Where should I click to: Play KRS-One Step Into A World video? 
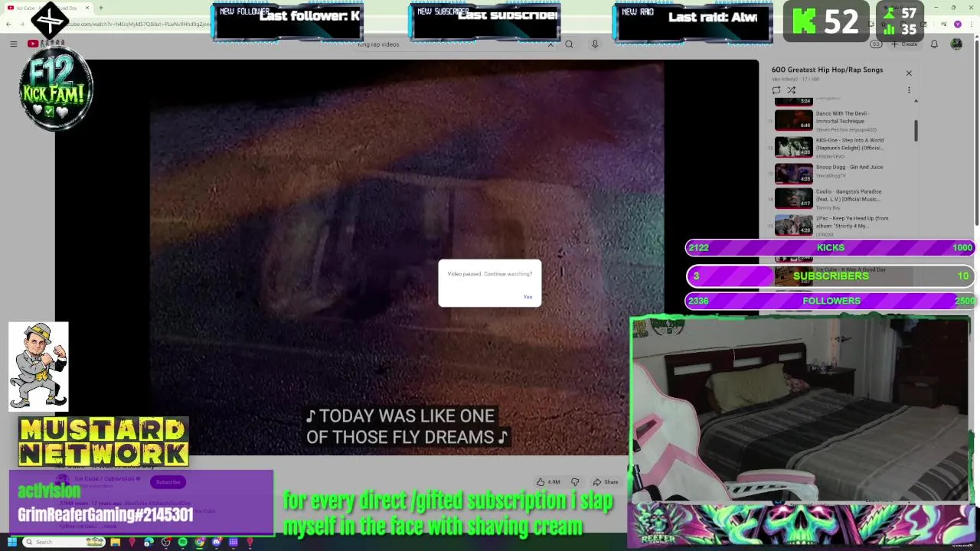(x=842, y=148)
